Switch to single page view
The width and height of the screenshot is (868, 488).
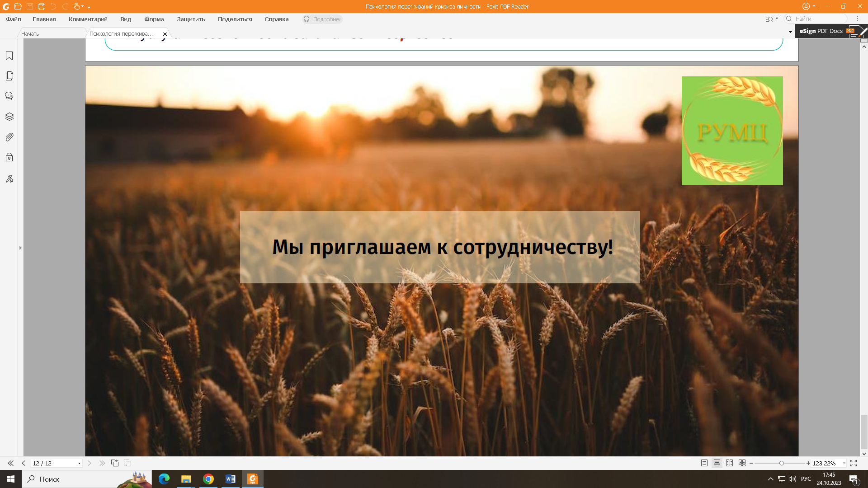704,463
